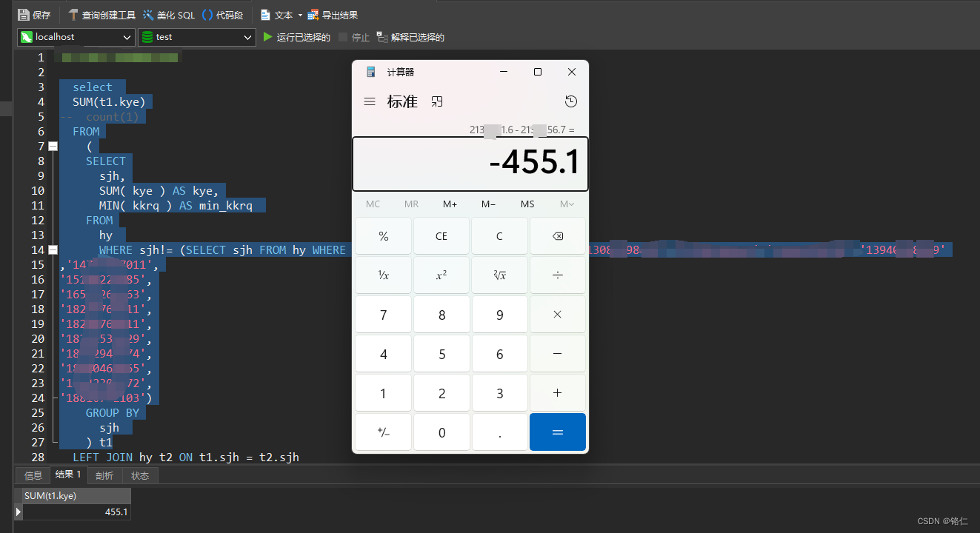980x533 pixels.
Task: Click the calculator digit 1 key
Action: pyautogui.click(x=383, y=393)
